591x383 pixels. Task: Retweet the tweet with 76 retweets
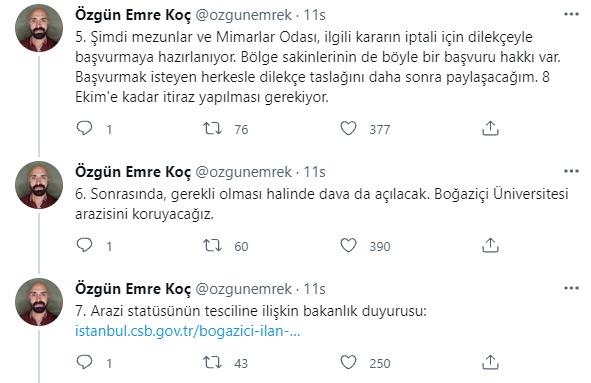click(x=213, y=129)
